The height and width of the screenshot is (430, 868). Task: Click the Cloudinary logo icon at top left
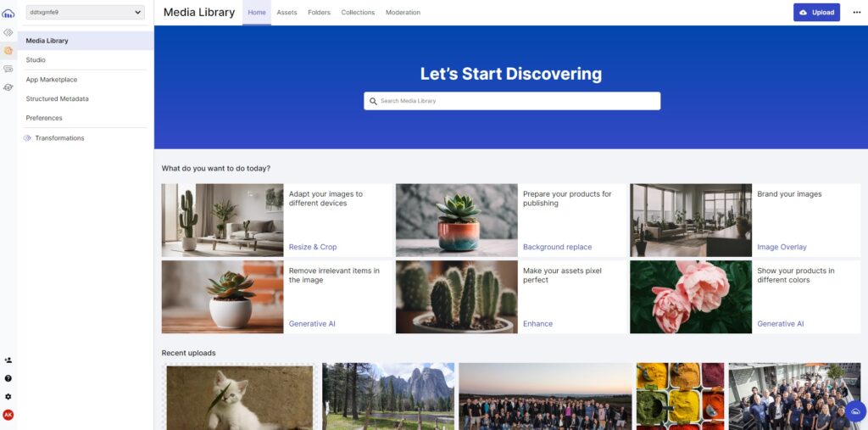8,13
